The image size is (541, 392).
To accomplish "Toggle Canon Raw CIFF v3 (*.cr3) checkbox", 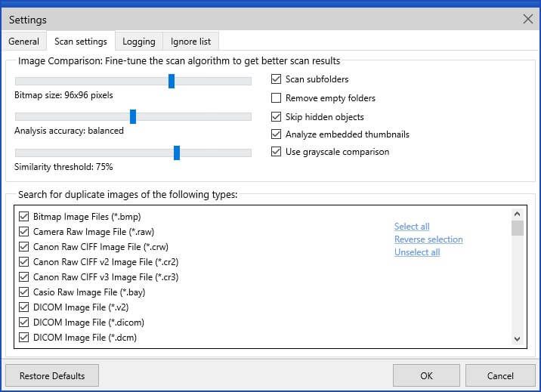I will [24, 277].
